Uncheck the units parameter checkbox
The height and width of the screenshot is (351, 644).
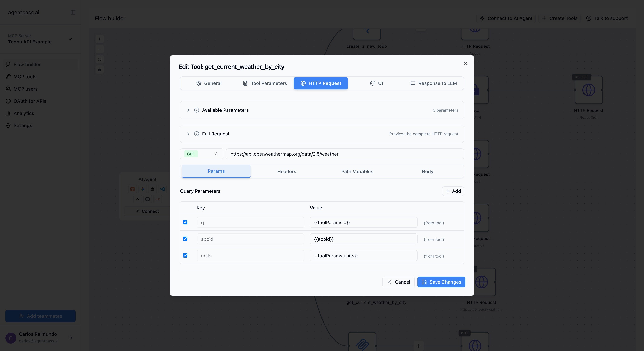click(185, 255)
